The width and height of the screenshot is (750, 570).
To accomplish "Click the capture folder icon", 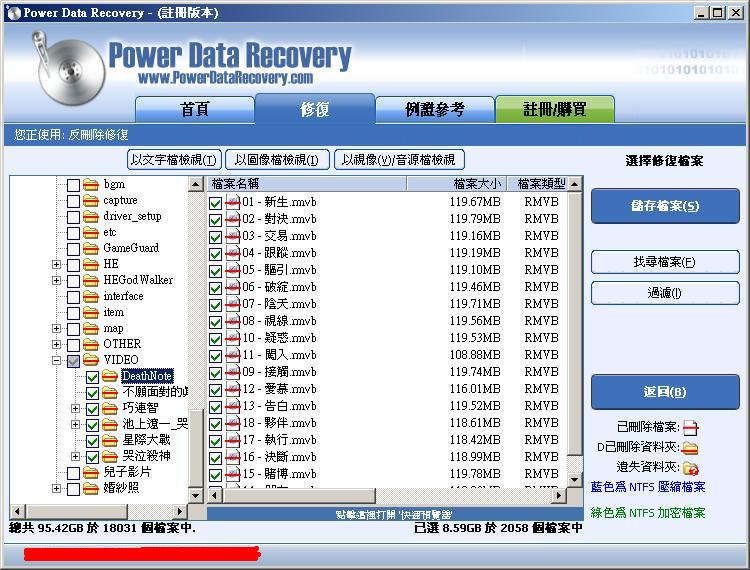I will [x=91, y=201].
